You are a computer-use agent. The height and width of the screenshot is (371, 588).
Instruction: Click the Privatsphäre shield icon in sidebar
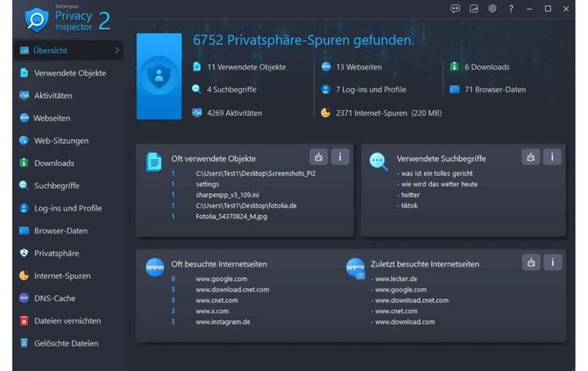24,253
